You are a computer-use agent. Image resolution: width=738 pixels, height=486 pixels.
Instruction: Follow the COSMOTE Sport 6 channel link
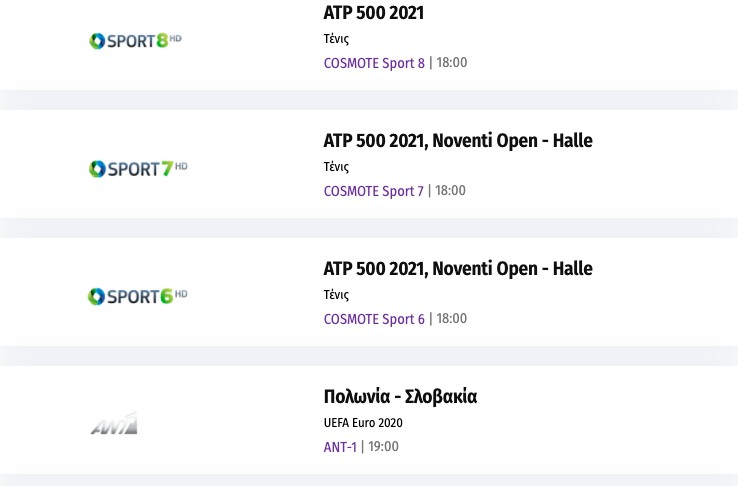click(x=374, y=319)
